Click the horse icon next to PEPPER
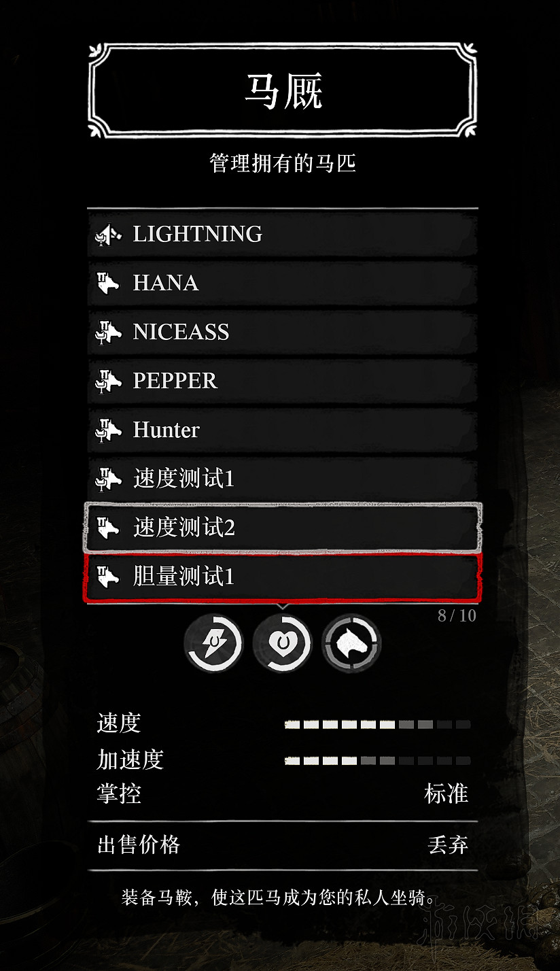The height and width of the screenshot is (971, 560). [x=108, y=381]
